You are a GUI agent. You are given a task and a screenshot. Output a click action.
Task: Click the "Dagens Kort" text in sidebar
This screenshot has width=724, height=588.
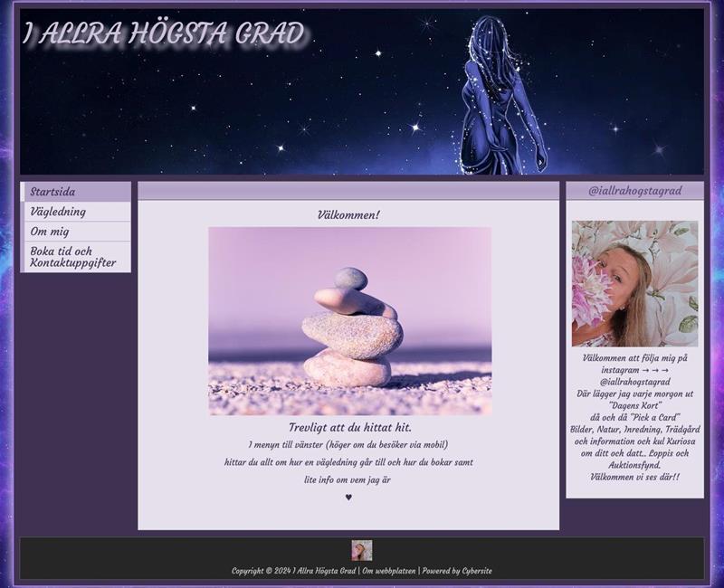(x=635, y=405)
